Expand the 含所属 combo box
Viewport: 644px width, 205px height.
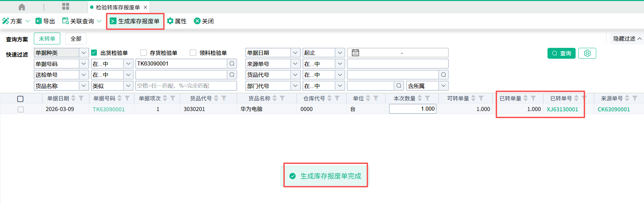pos(443,86)
